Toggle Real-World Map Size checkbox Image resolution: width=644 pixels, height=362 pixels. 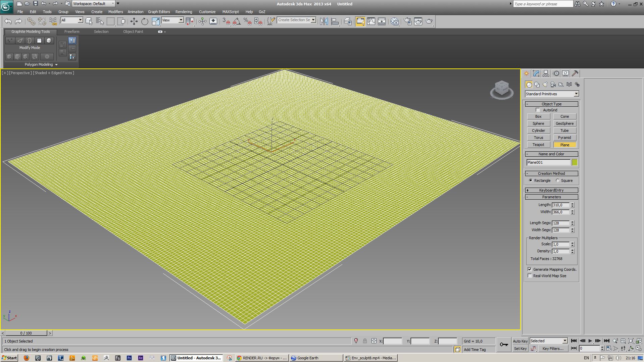pos(530,276)
